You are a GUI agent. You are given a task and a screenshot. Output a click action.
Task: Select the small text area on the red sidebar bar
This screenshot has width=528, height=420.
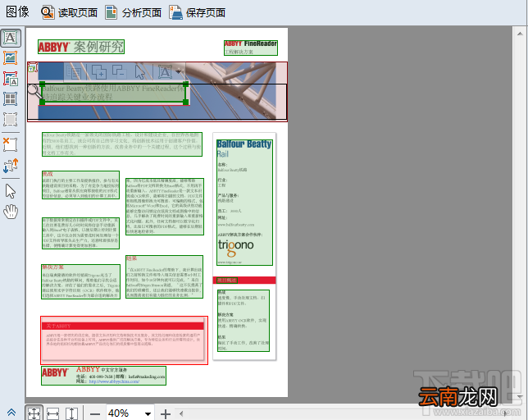(227, 281)
